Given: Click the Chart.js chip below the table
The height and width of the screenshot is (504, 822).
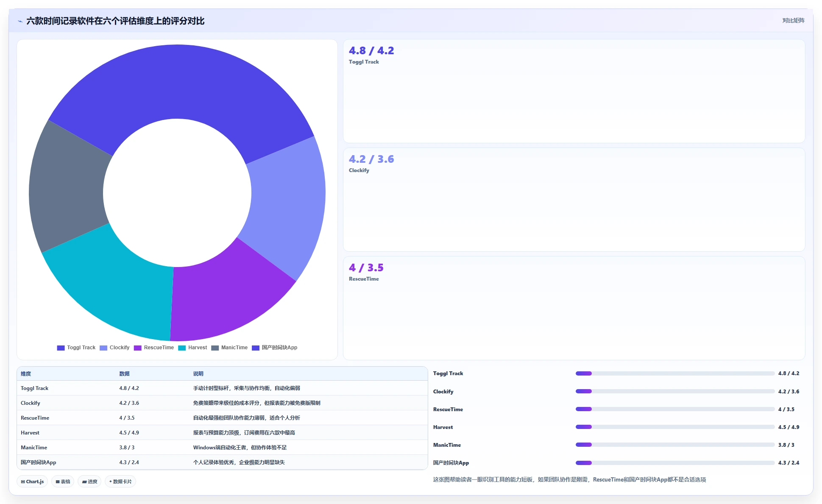Looking at the screenshot, I should [x=32, y=482].
